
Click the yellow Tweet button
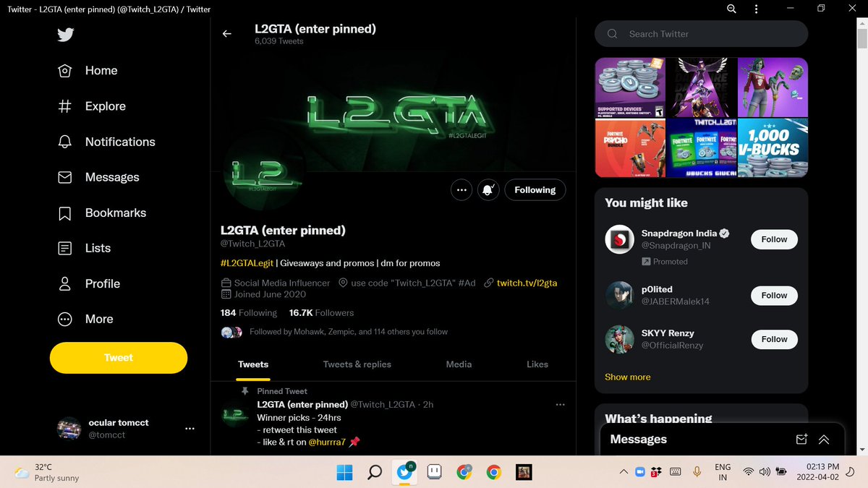point(119,358)
